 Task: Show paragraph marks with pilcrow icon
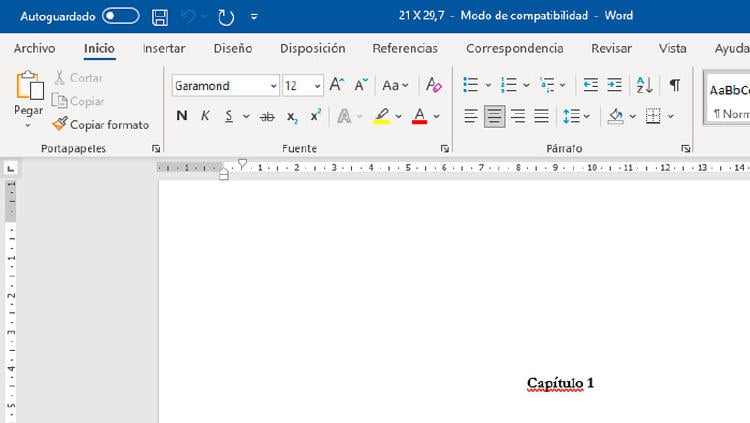tap(675, 86)
